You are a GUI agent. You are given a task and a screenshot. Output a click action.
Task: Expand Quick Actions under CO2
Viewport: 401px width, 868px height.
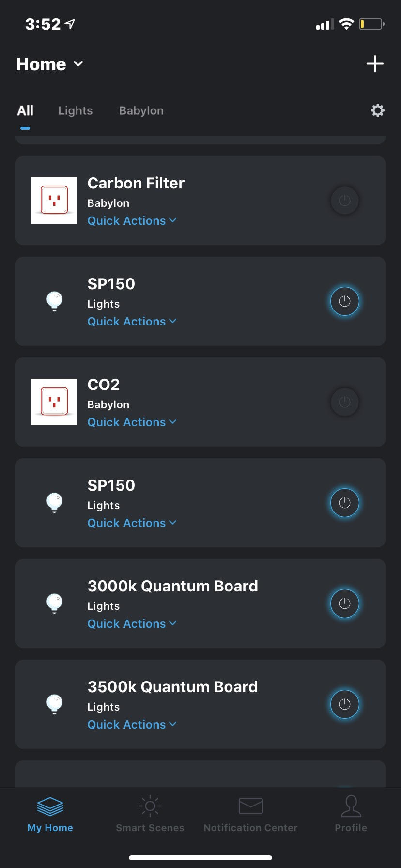[132, 422]
